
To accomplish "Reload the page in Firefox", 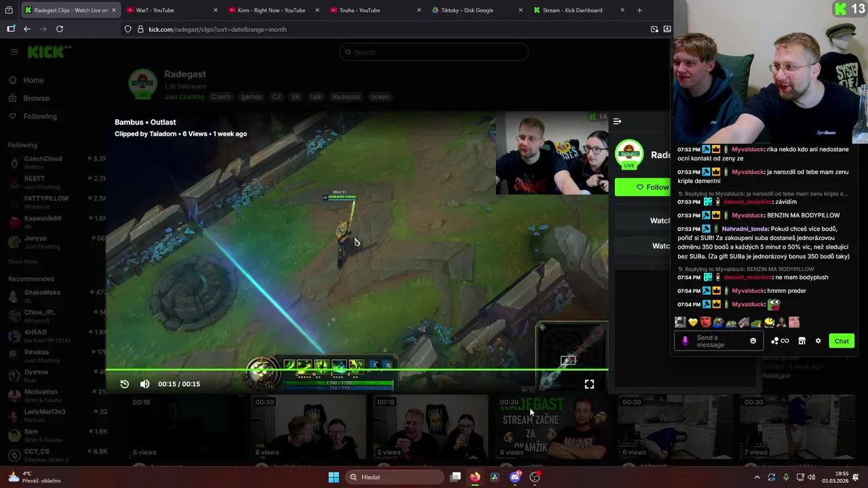I will pos(60,29).
